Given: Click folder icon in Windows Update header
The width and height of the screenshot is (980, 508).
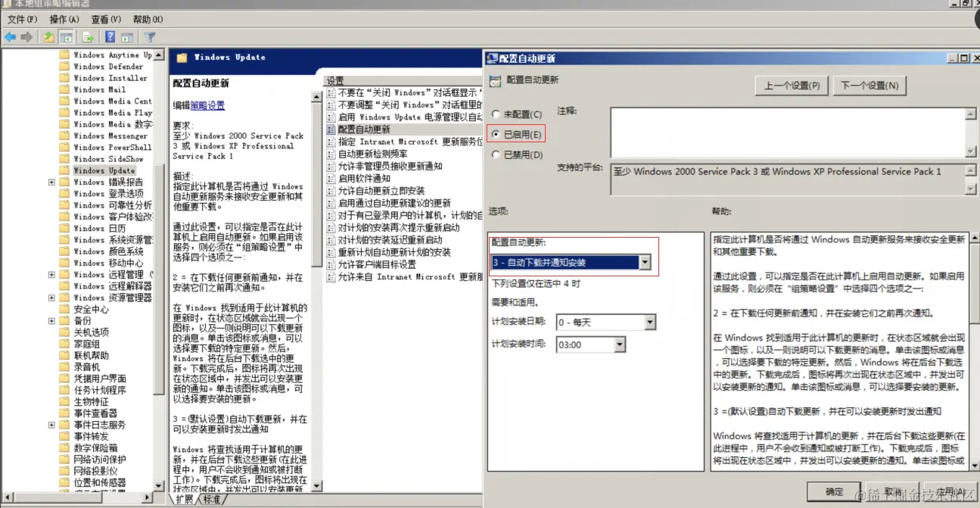Looking at the screenshot, I should pyautogui.click(x=182, y=58).
